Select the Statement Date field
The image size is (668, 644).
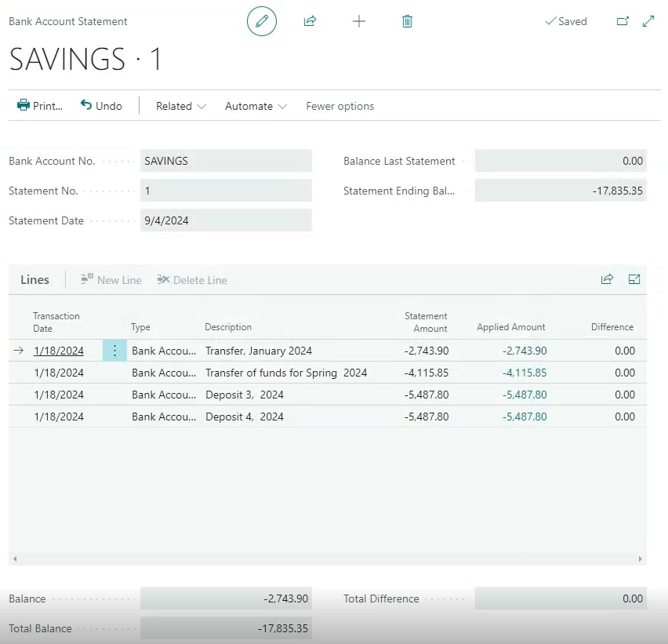coord(226,220)
